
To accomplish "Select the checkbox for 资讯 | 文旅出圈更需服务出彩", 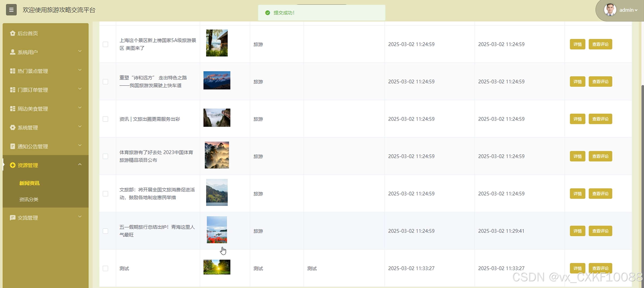I will (106, 119).
